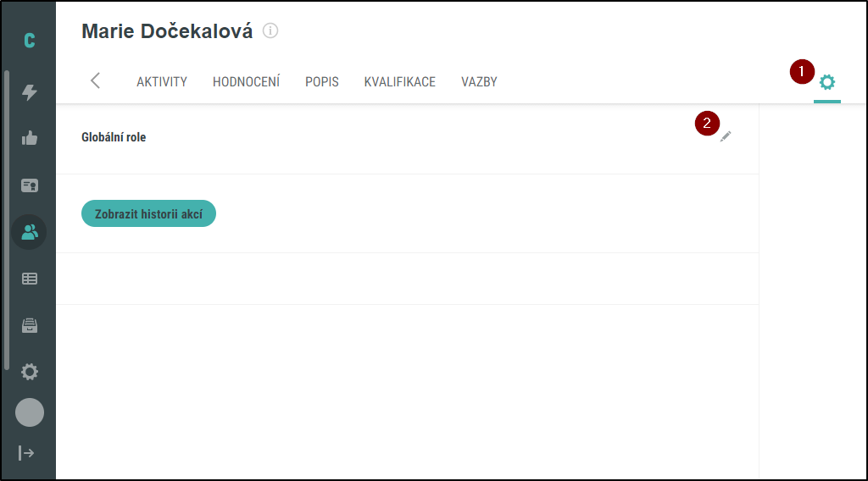Open the archive drawer sidebar icon
This screenshot has height=481, width=868.
30,326
